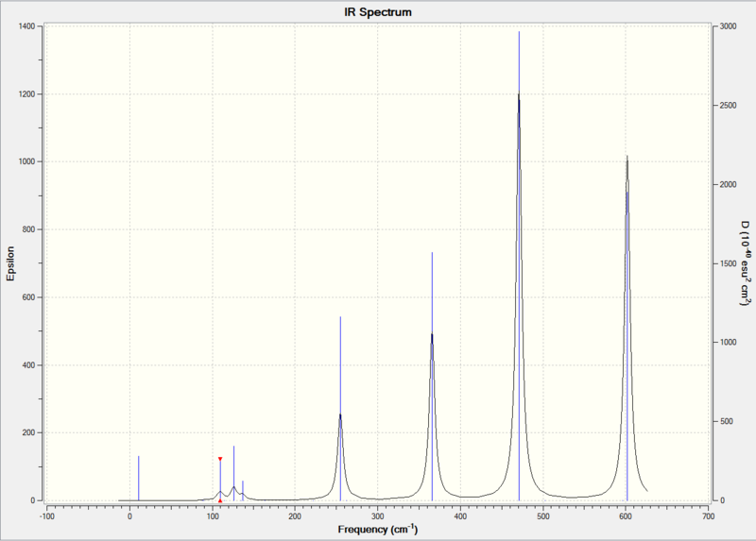This screenshot has height=541, width=756.
Task: Click the 0 tick on frequency axis
Action: click(x=129, y=516)
